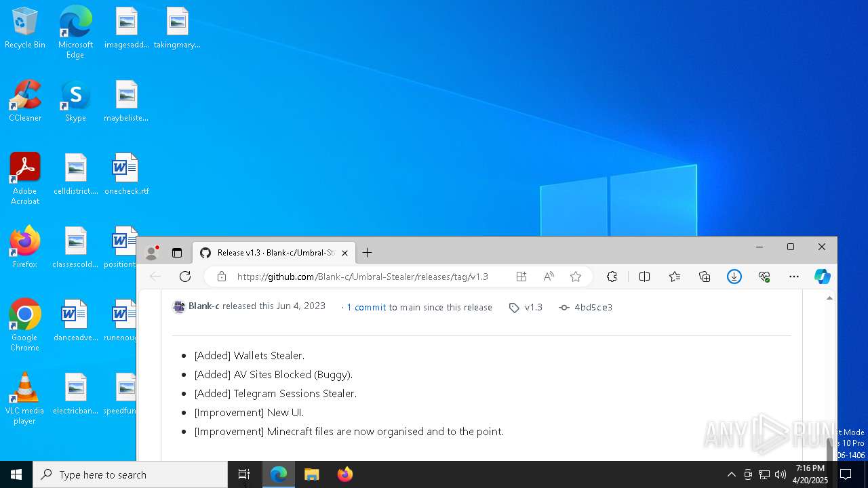Open the notification center icon
868x488 pixels.
846,474
